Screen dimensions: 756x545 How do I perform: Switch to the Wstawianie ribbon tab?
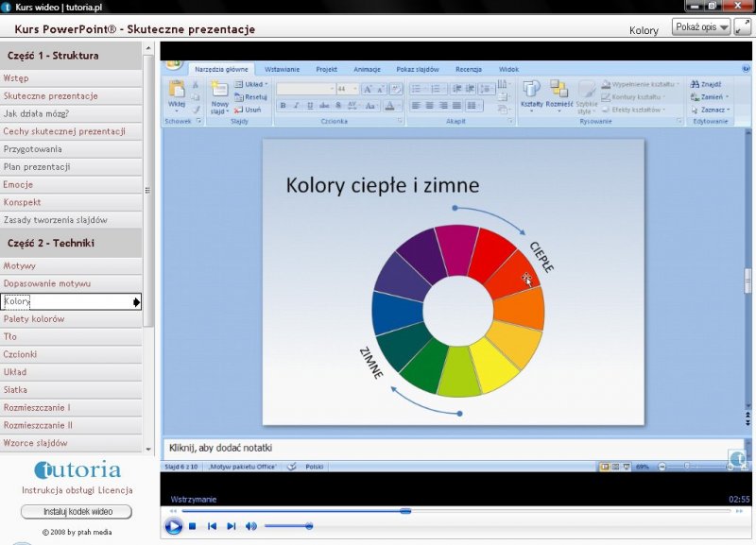(x=283, y=69)
